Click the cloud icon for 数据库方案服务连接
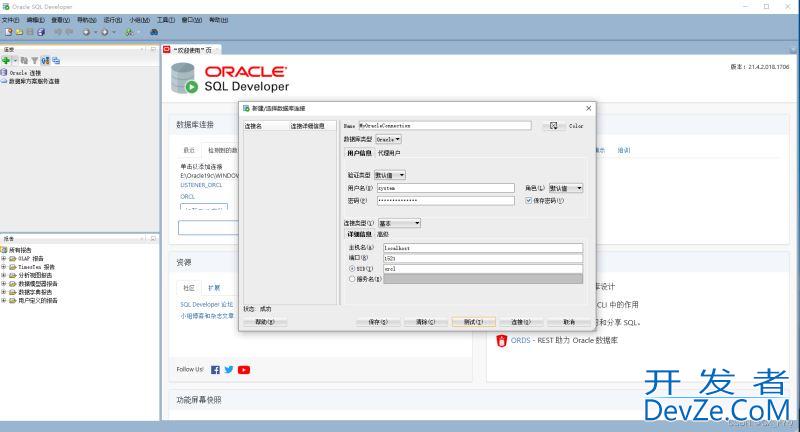Image resolution: width=800 pixels, height=432 pixels. 4,81
